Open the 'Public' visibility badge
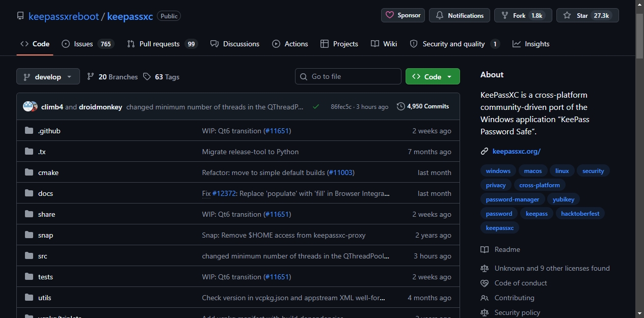 [x=169, y=16]
